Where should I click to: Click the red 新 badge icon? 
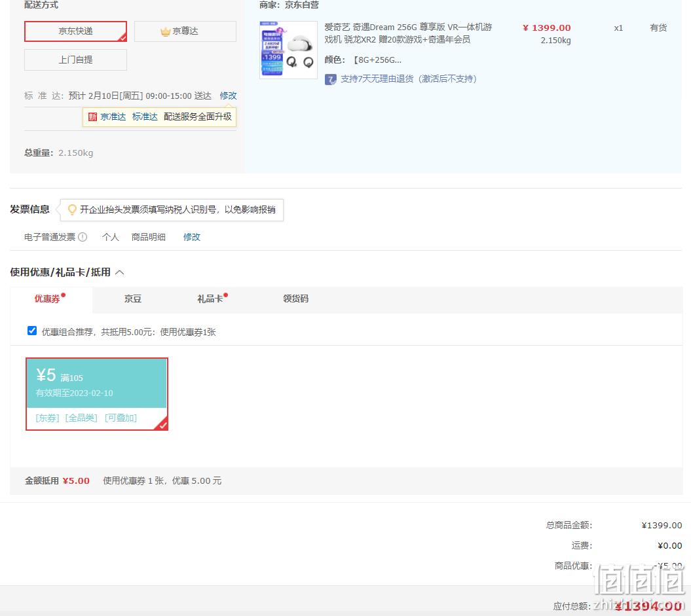click(92, 117)
